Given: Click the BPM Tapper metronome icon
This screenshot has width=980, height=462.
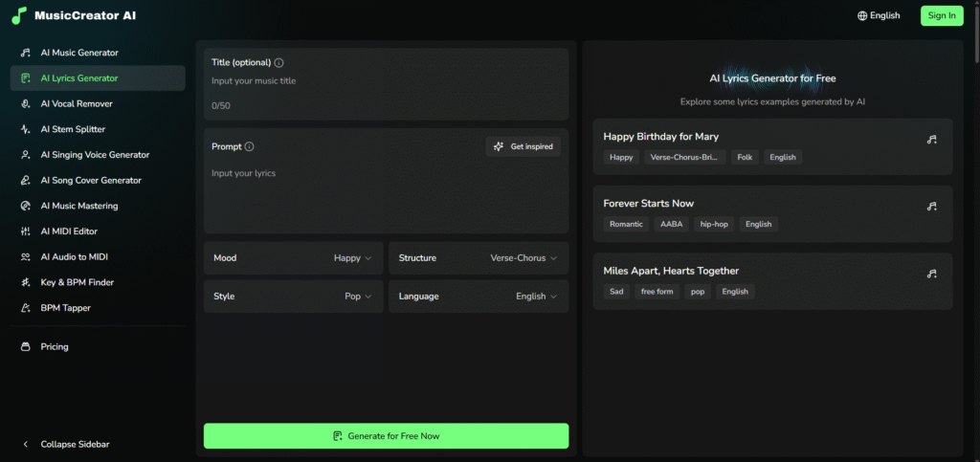Looking at the screenshot, I should 26,308.
